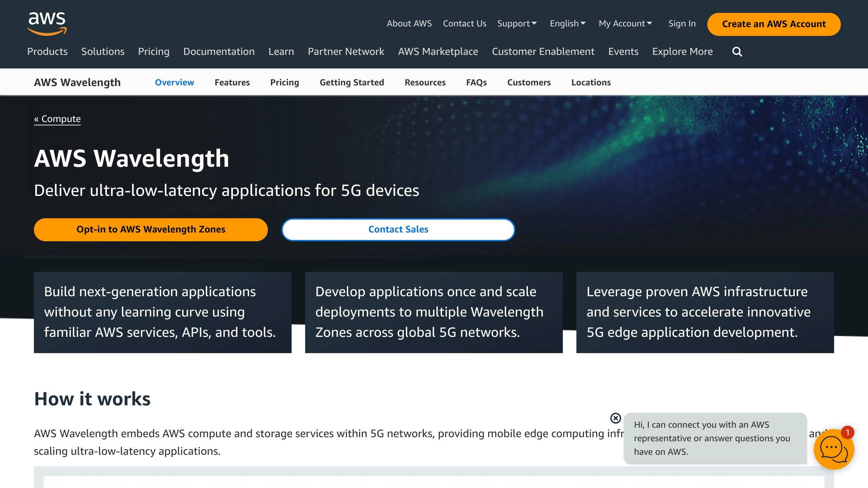Click the AWS logo
This screenshot has width=868, height=488.
coord(47,24)
